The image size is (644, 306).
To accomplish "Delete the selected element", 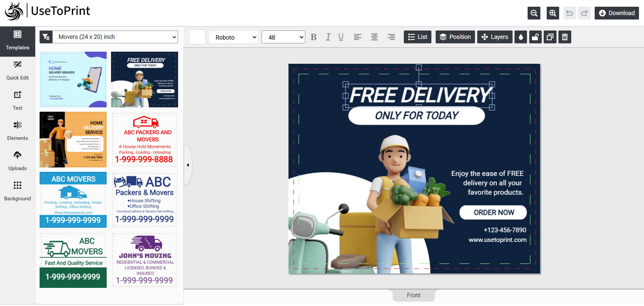I will [565, 37].
